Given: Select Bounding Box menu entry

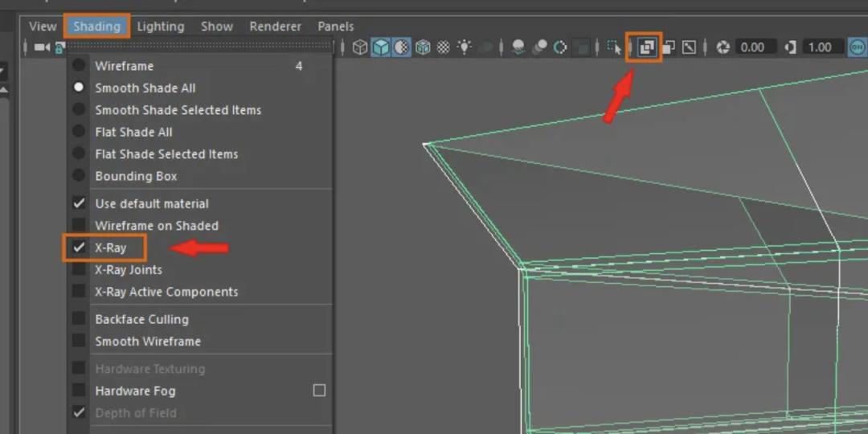Looking at the screenshot, I should pyautogui.click(x=136, y=176).
